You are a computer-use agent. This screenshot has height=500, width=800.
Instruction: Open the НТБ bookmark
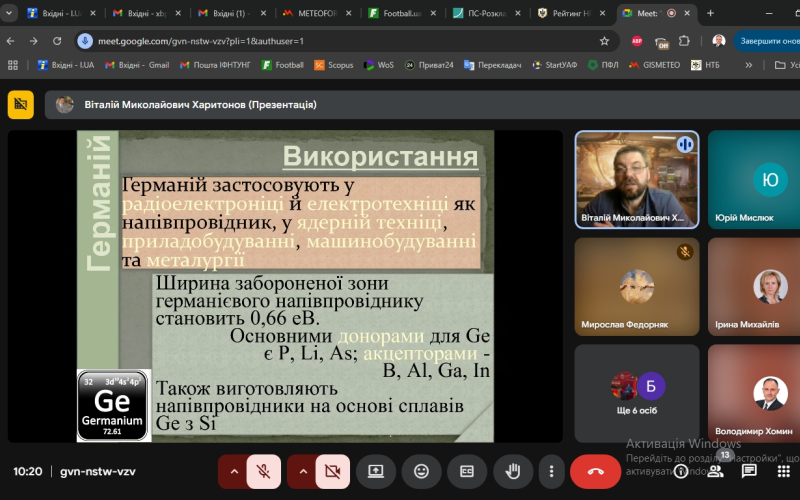[705, 65]
